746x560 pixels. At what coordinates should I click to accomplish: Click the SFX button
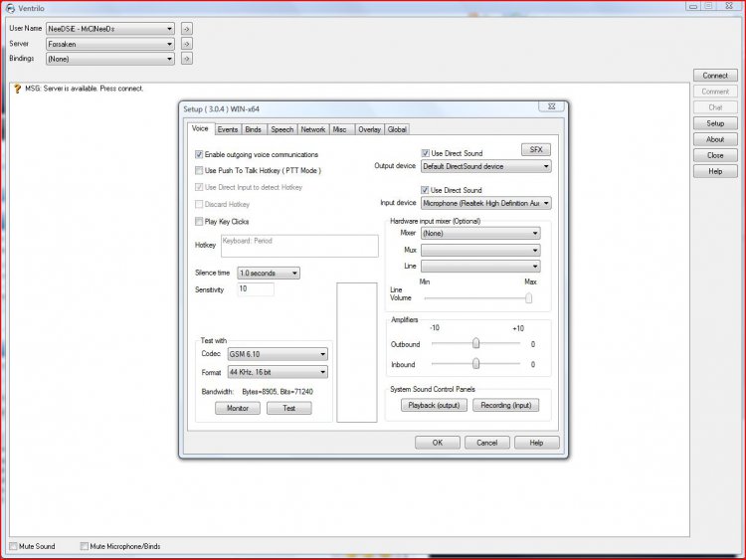pyautogui.click(x=536, y=149)
